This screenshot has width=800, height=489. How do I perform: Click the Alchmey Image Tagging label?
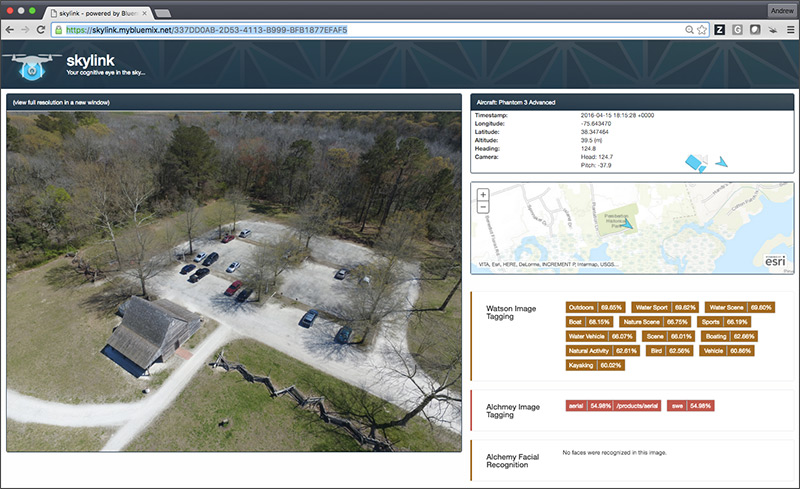(x=513, y=411)
